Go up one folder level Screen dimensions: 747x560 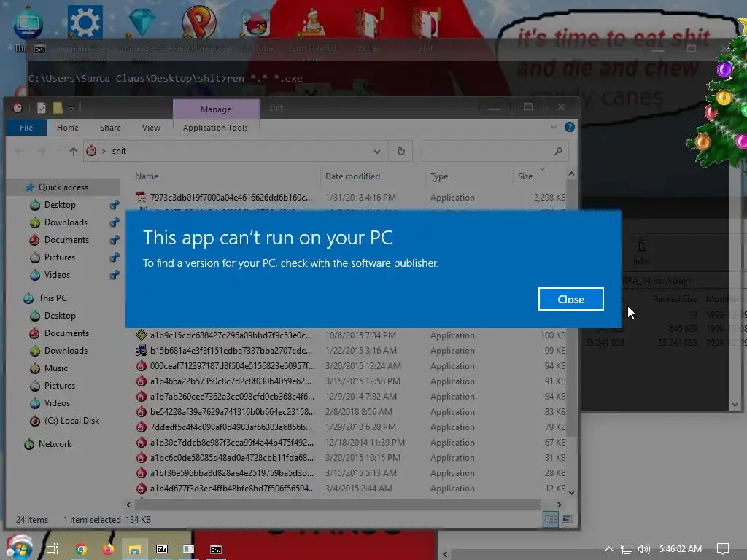(x=73, y=152)
